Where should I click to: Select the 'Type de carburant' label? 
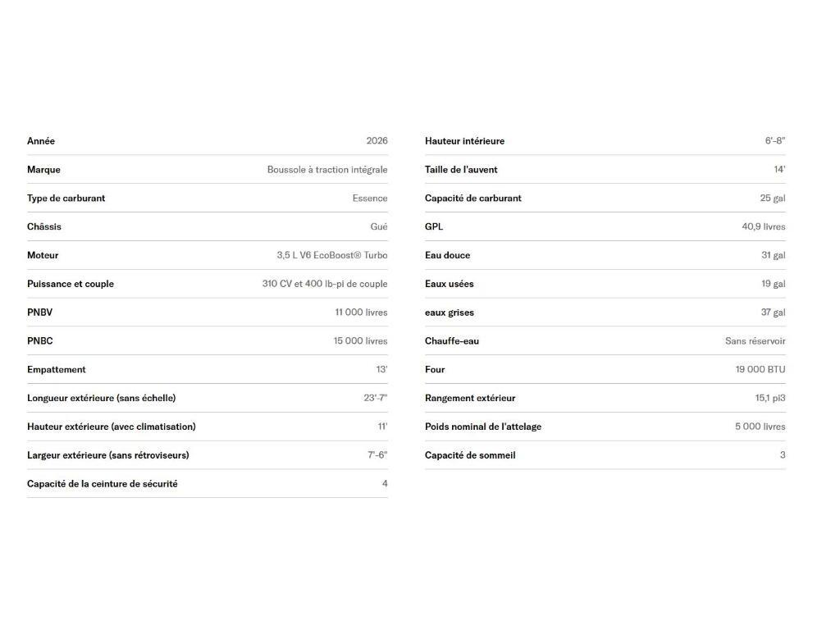click(66, 199)
